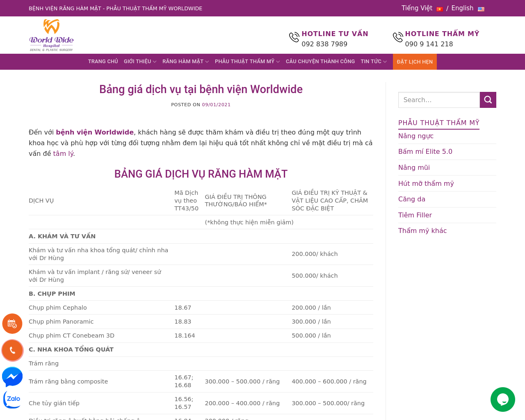Viewport: 525px width, 420px height.
Task: Expand the Tin Tức dropdown menu
Action: (x=373, y=62)
